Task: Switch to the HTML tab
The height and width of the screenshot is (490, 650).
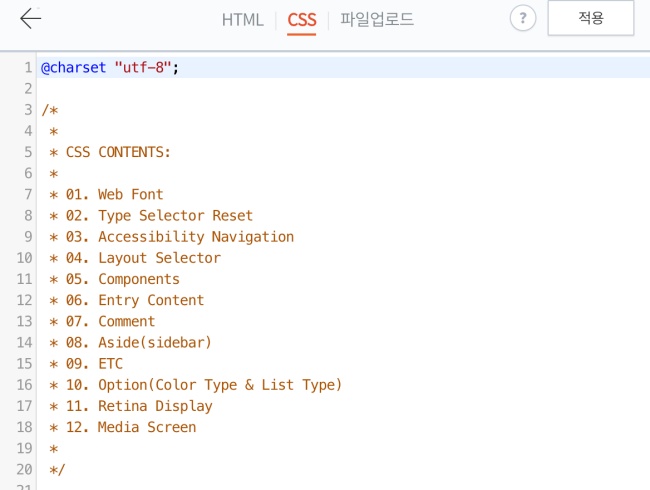Action: click(243, 19)
